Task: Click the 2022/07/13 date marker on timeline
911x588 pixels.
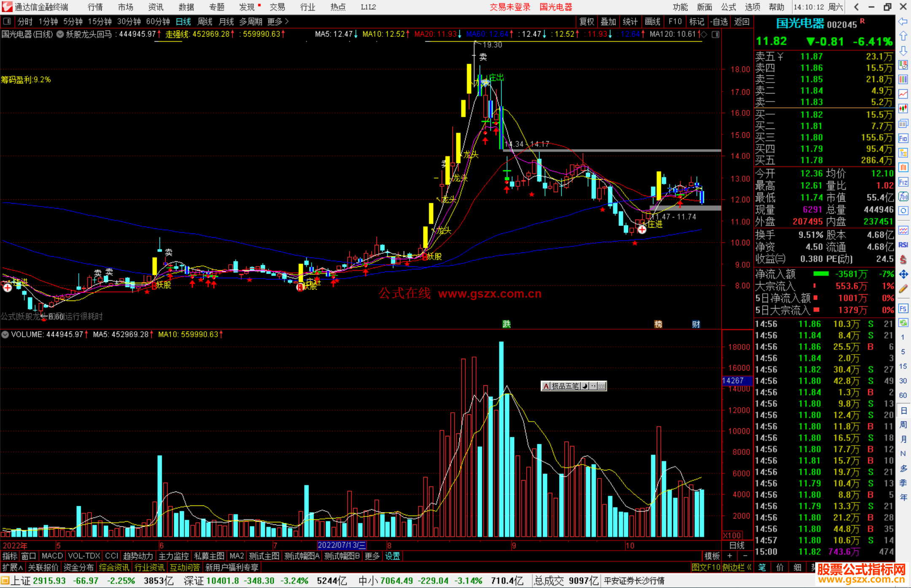Action: pyautogui.click(x=341, y=545)
